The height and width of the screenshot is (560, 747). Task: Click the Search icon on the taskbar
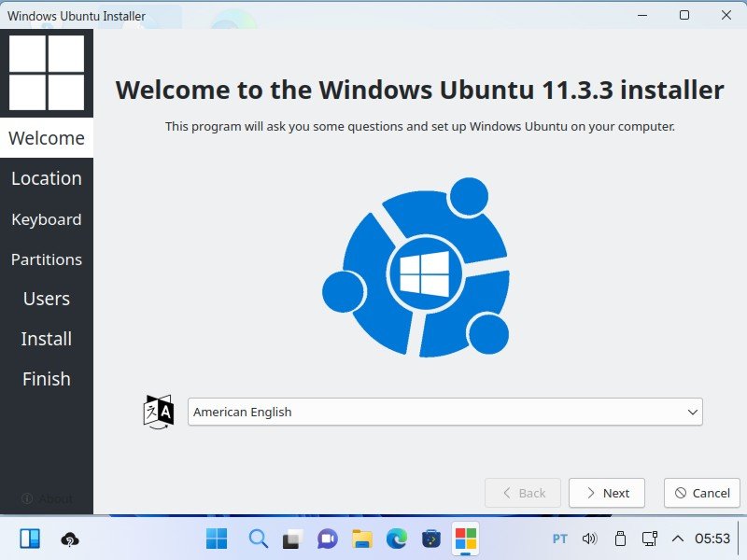(x=257, y=539)
